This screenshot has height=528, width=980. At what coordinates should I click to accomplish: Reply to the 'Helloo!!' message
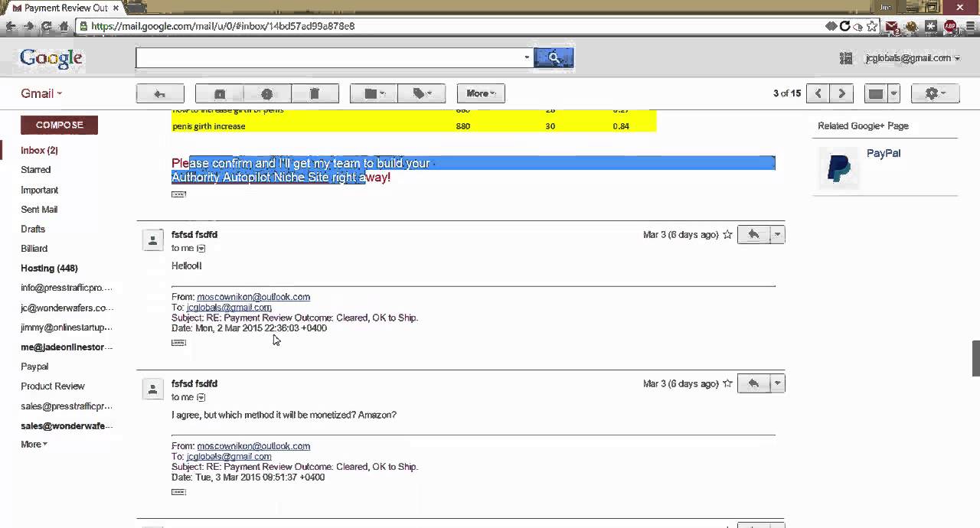tap(754, 234)
